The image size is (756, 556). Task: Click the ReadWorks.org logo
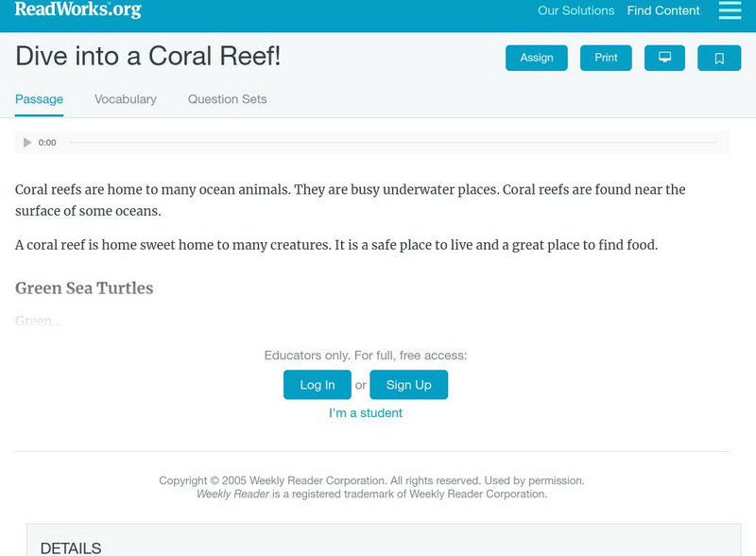coord(78,10)
